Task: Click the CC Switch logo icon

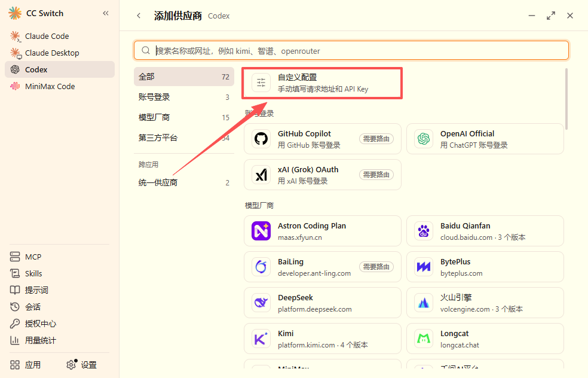Action: coord(15,13)
